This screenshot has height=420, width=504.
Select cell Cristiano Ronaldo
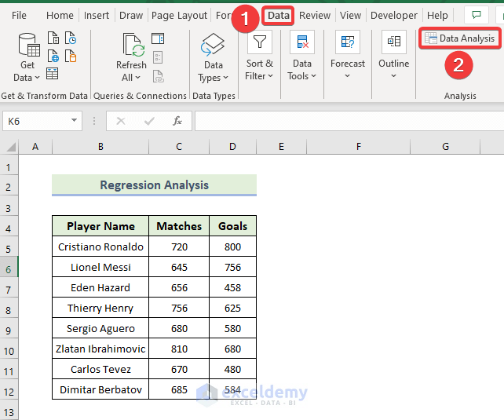100,247
